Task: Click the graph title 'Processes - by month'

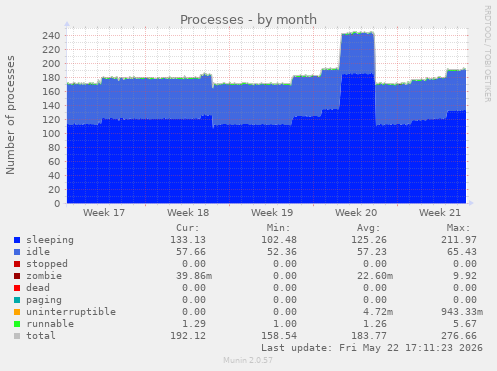Action: [x=248, y=20]
